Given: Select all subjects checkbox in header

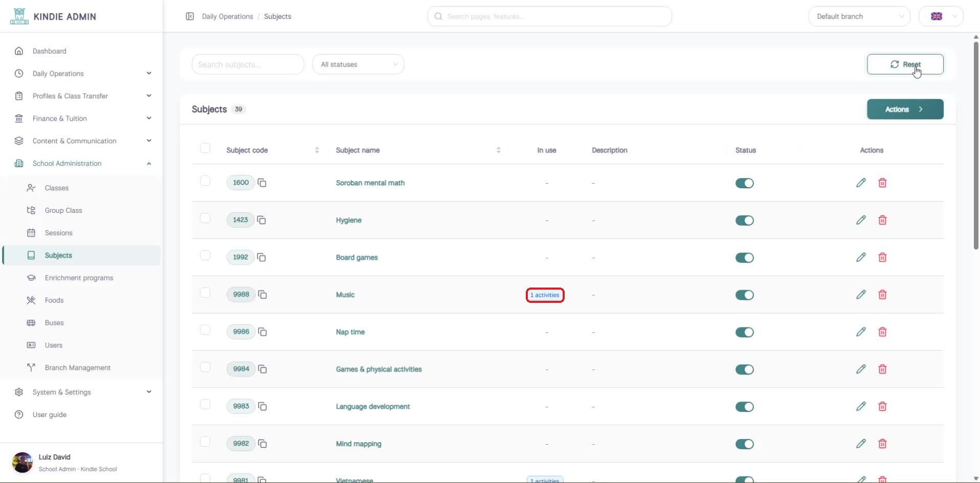Looking at the screenshot, I should (x=205, y=148).
